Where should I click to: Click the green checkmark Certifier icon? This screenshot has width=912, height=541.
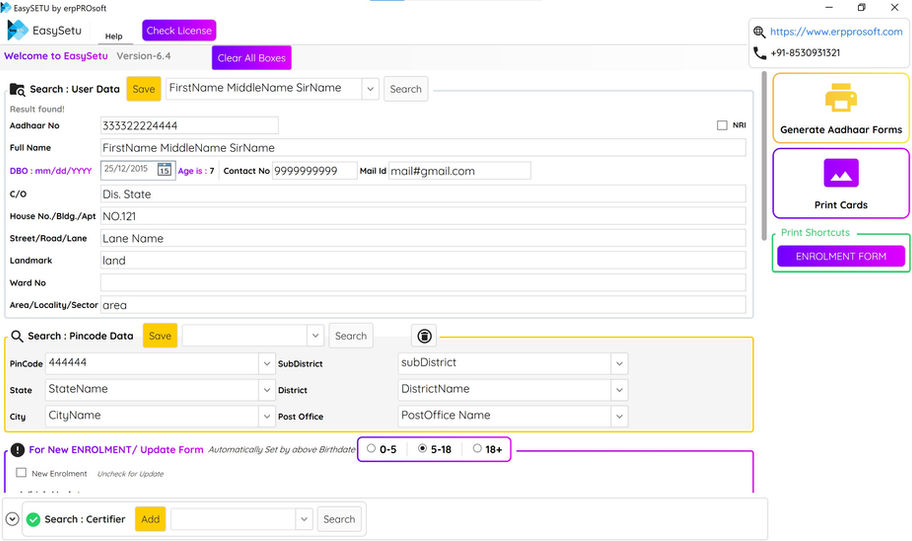pos(33,519)
